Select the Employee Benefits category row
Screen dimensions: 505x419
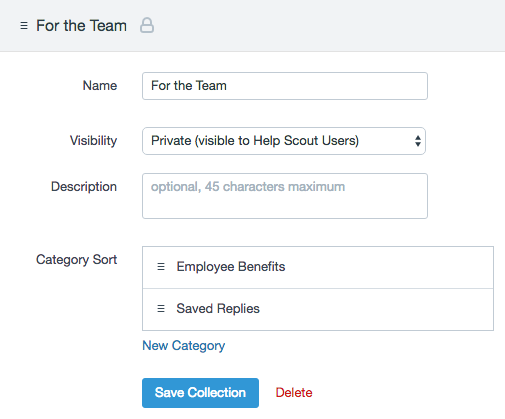point(318,267)
